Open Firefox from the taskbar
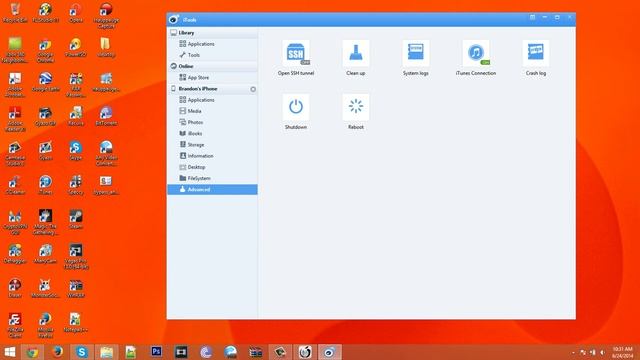The width and height of the screenshot is (640, 360). pos(58,352)
